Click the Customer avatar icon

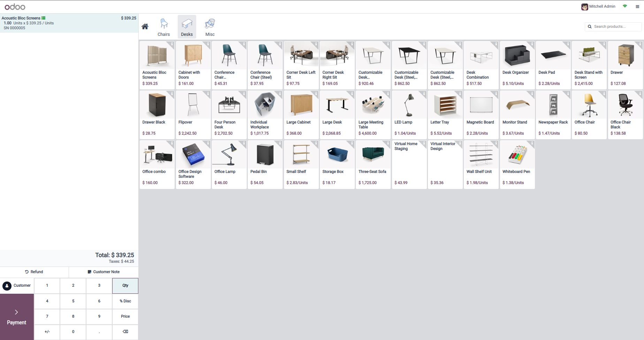coord(7,286)
